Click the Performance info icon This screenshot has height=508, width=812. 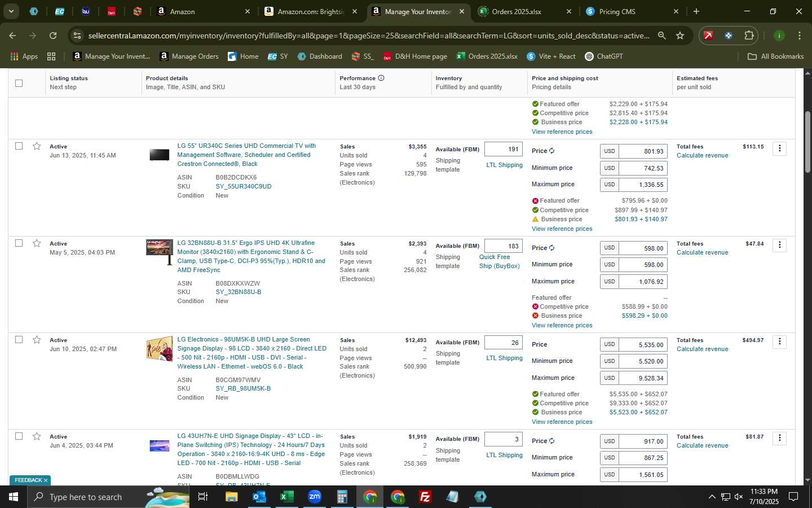tap(381, 78)
